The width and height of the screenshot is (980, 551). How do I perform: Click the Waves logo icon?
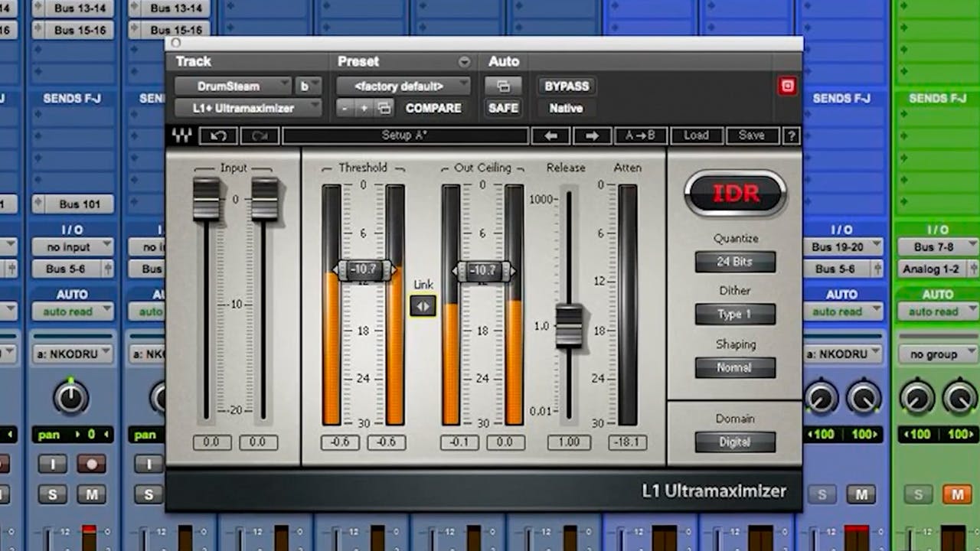click(x=182, y=135)
